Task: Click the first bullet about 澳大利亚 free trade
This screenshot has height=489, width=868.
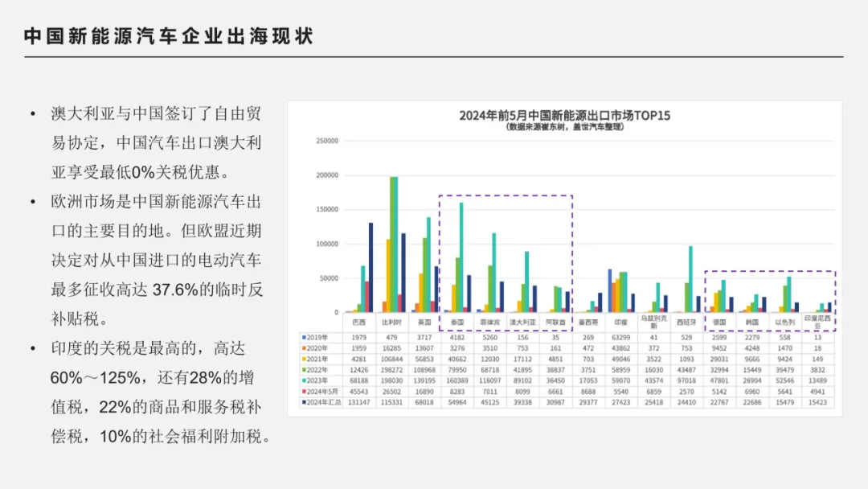Action: click(156, 143)
